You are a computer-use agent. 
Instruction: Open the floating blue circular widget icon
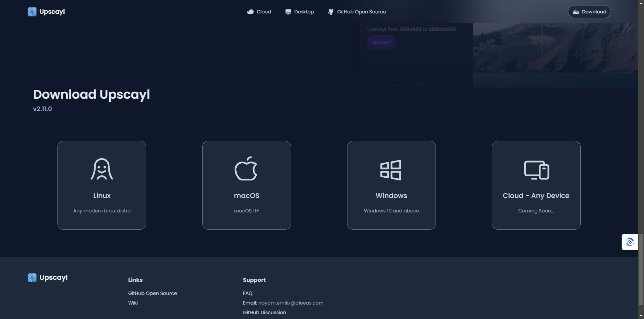pyautogui.click(x=630, y=242)
